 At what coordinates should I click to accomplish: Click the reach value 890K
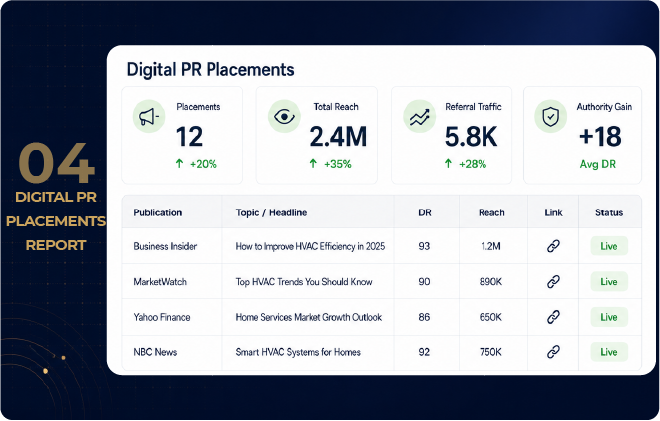pos(491,282)
